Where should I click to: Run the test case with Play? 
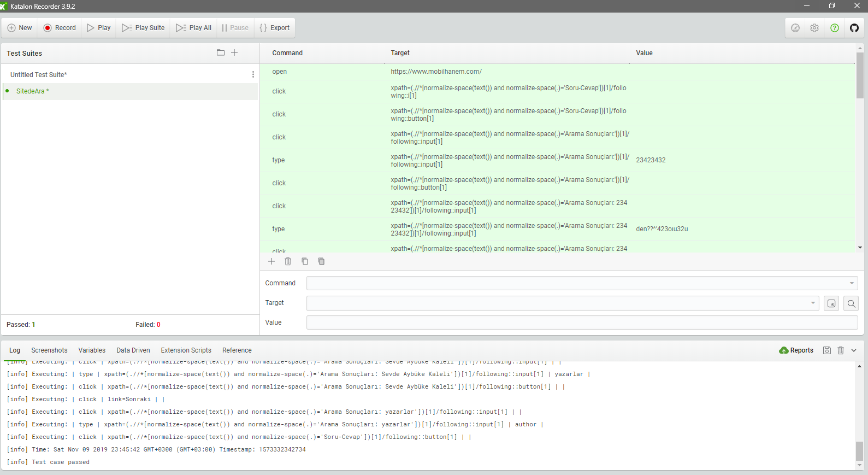pos(99,28)
